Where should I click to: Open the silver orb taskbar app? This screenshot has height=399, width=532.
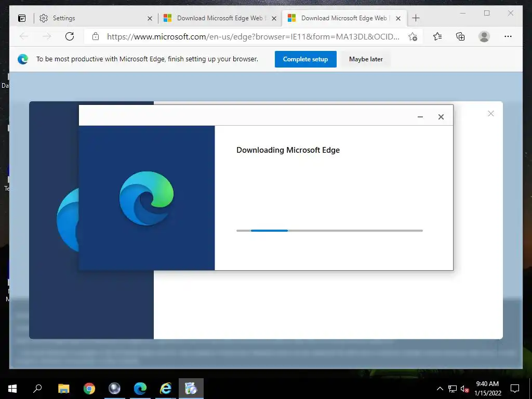[114, 389]
